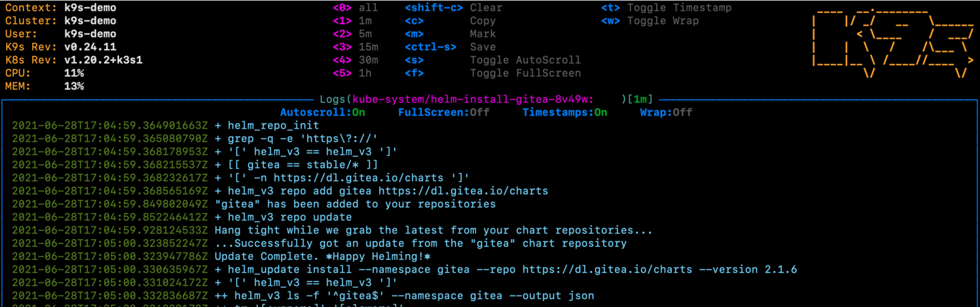Click log line '"gitea" has been added to your repositories'
The width and height of the screenshot is (980, 307).
pyautogui.click(x=355, y=204)
